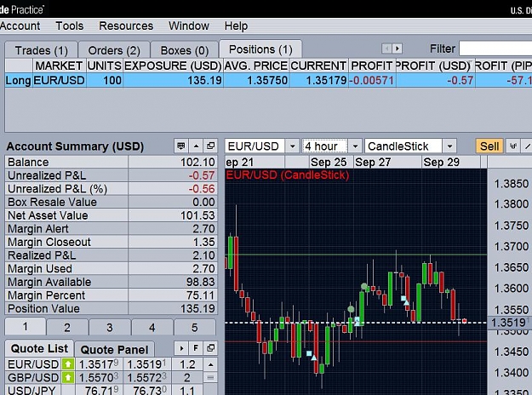
Task: Sort by the AVG. PRICE column header
Action: (256, 66)
